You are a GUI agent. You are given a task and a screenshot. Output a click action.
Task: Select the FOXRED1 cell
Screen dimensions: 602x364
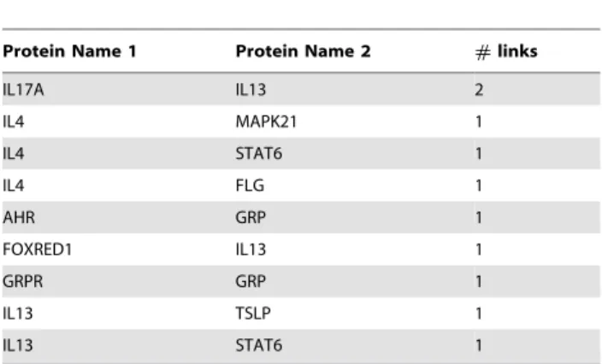tap(38, 250)
